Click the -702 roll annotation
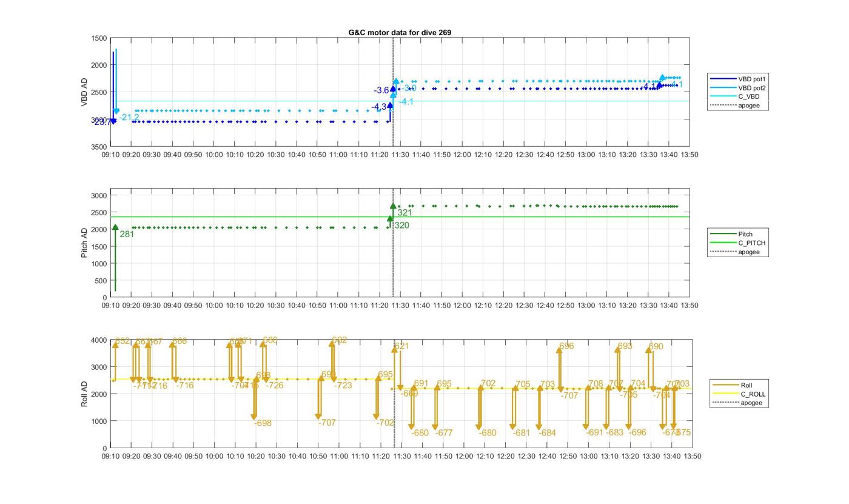Viewport: 849px width, 504px height. [x=385, y=423]
